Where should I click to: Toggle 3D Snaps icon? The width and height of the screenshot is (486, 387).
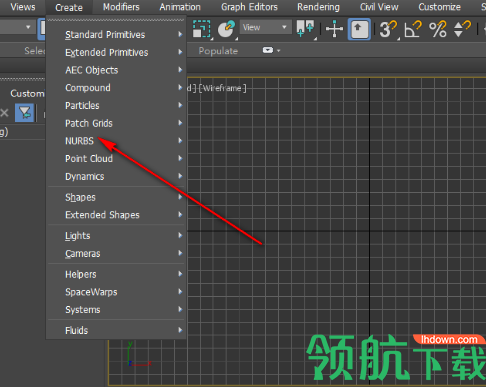[389, 29]
